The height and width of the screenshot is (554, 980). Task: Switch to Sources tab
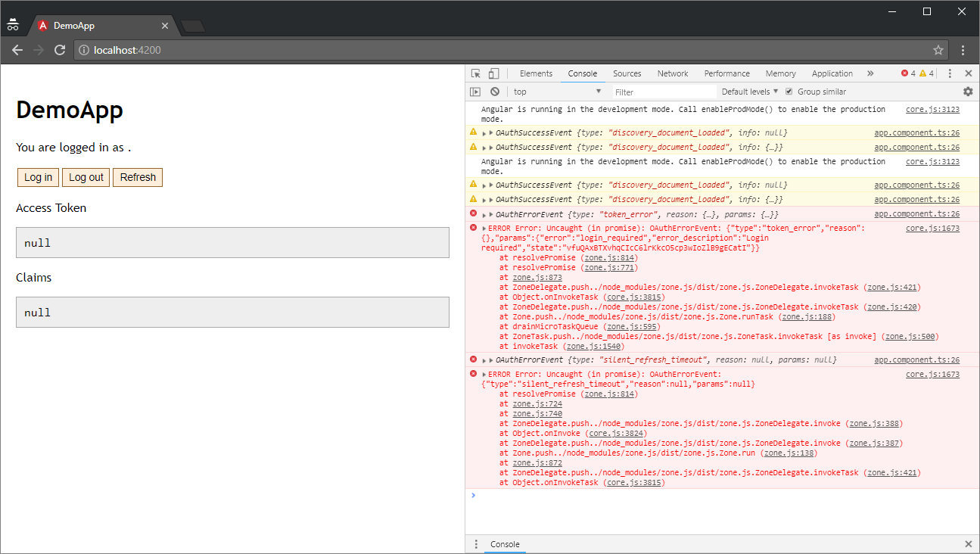click(627, 73)
